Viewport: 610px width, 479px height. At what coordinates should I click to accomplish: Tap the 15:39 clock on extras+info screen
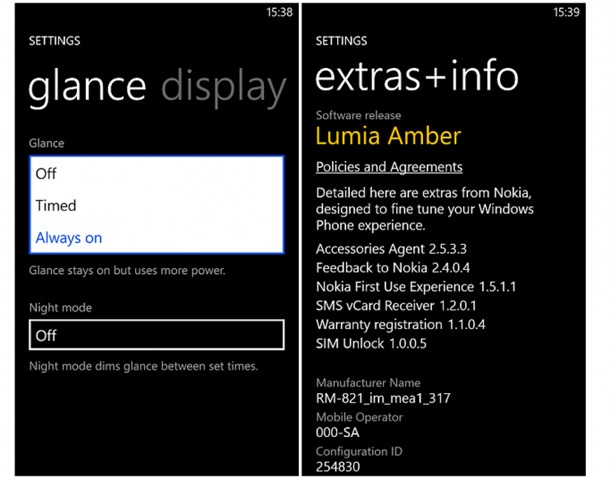tap(566, 12)
